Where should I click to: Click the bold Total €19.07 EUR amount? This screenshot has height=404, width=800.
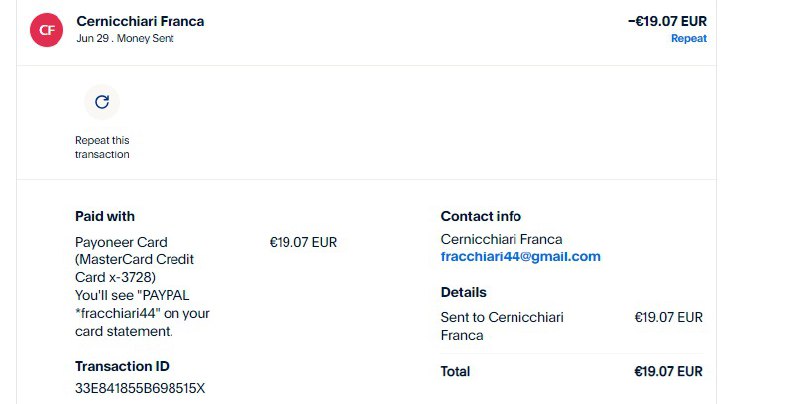[668, 371]
